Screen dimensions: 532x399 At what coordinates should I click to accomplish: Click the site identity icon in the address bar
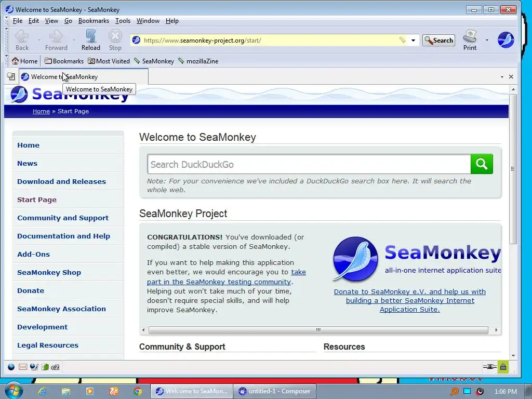pyautogui.click(x=136, y=40)
